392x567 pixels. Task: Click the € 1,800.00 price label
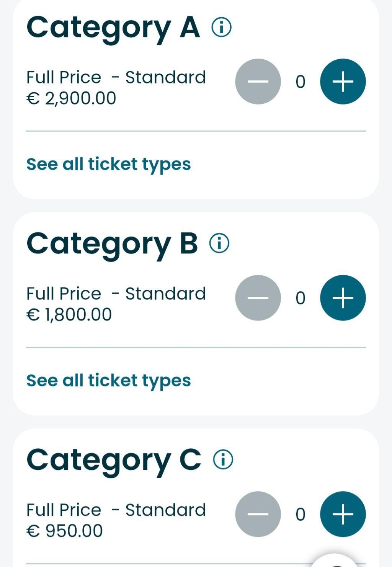[x=69, y=315]
